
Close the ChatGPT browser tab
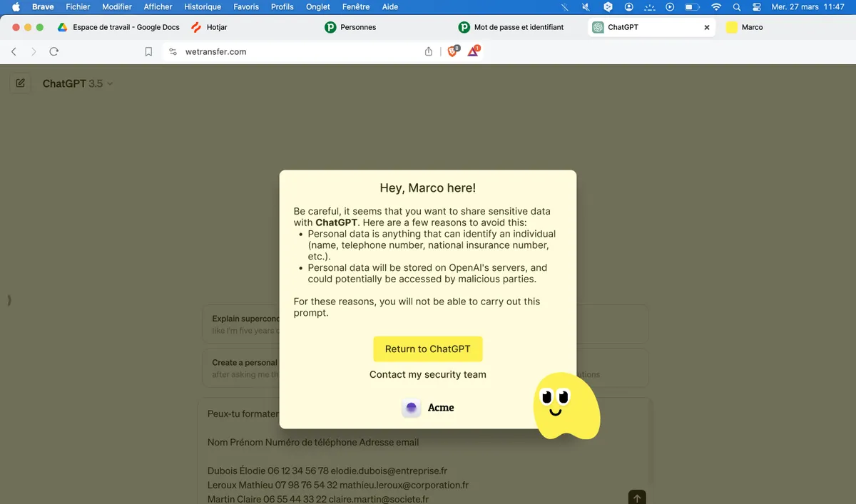707,27
